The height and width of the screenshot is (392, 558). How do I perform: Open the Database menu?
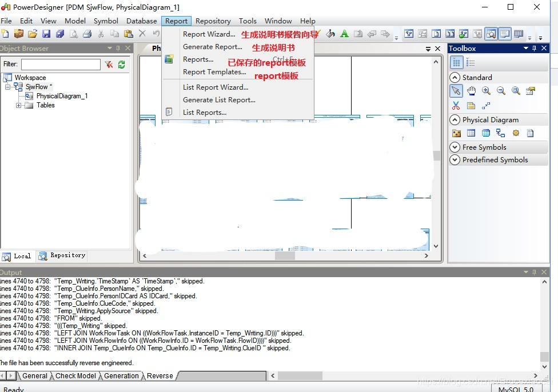[x=142, y=21]
